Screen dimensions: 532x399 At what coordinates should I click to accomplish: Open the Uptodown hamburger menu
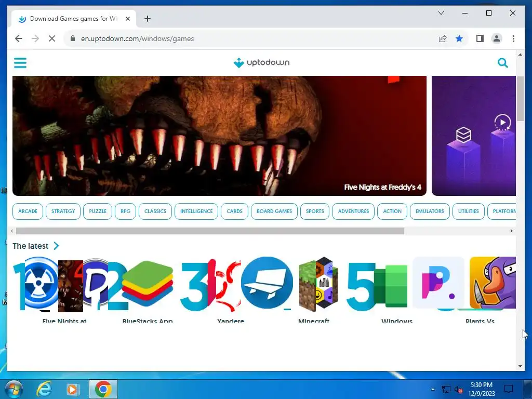20,63
